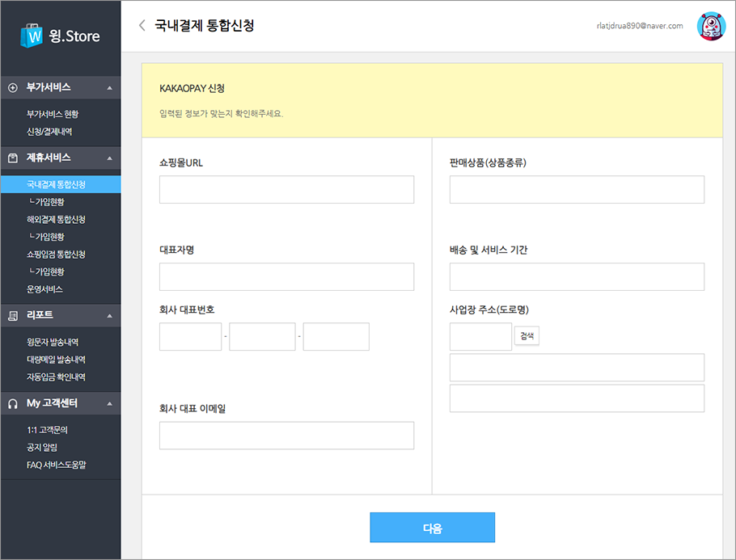This screenshot has width=736, height=560.
Task: Open the user profile avatar
Action: click(x=711, y=26)
